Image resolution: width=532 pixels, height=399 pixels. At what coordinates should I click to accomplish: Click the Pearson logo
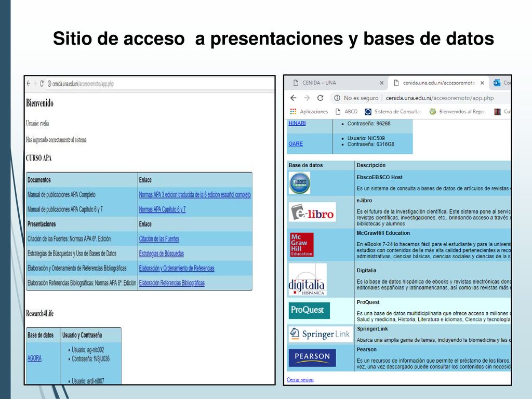click(312, 358)
